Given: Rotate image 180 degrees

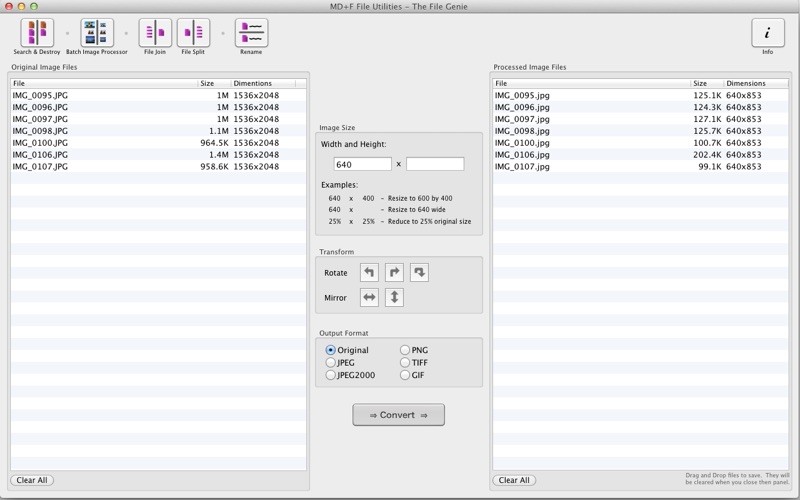Looking at the screenshot, I should 419,272.
